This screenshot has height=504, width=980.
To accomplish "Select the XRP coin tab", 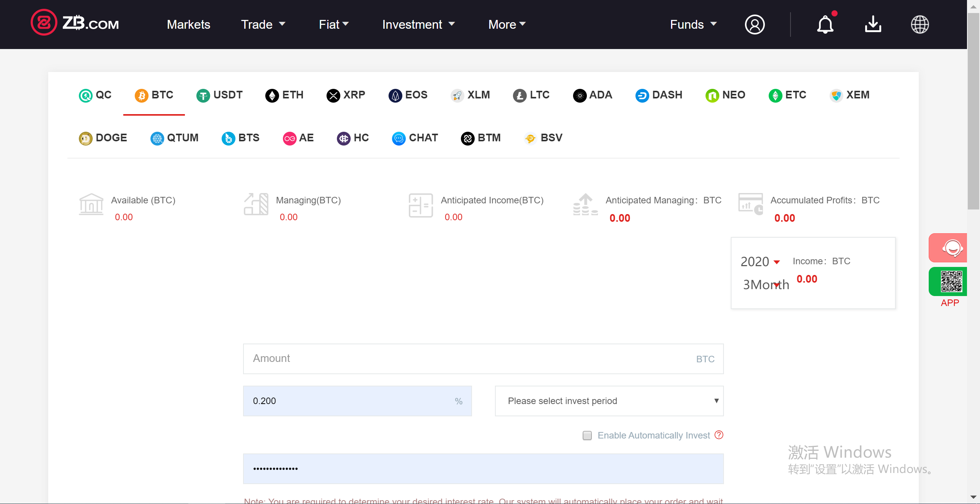I will coord(346,95).
